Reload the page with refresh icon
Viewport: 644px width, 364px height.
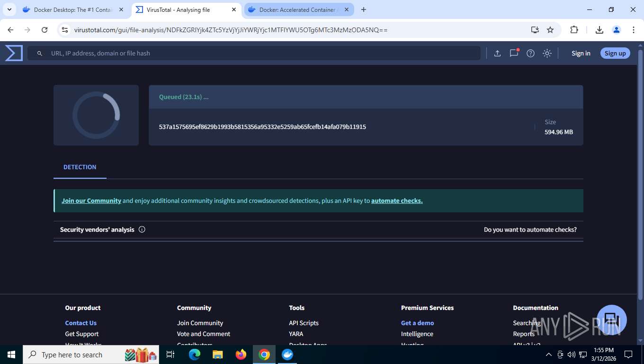point(45,30)
